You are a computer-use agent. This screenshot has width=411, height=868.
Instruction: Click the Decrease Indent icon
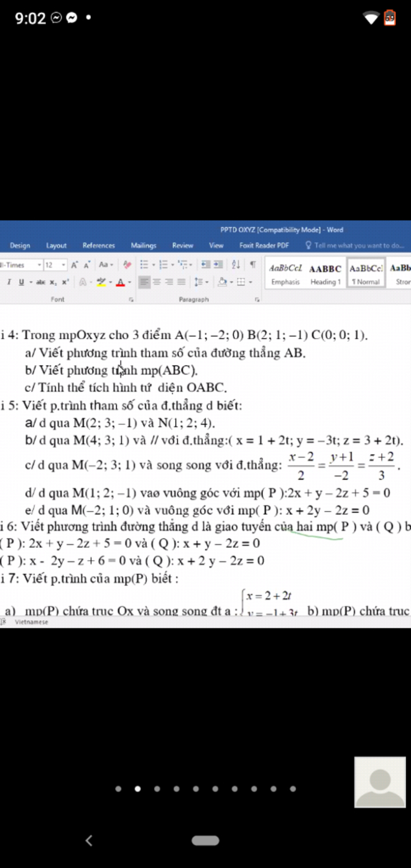(x=205, y=265)
